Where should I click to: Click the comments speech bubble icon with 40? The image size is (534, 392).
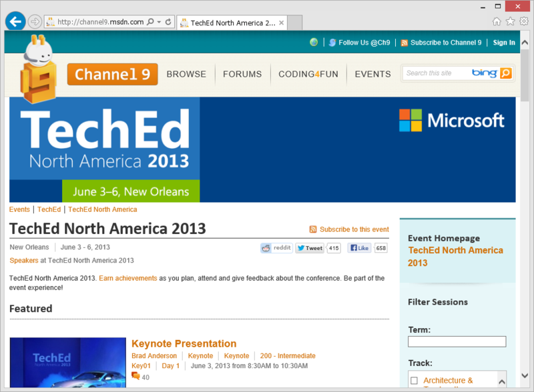tap(136, 377)
